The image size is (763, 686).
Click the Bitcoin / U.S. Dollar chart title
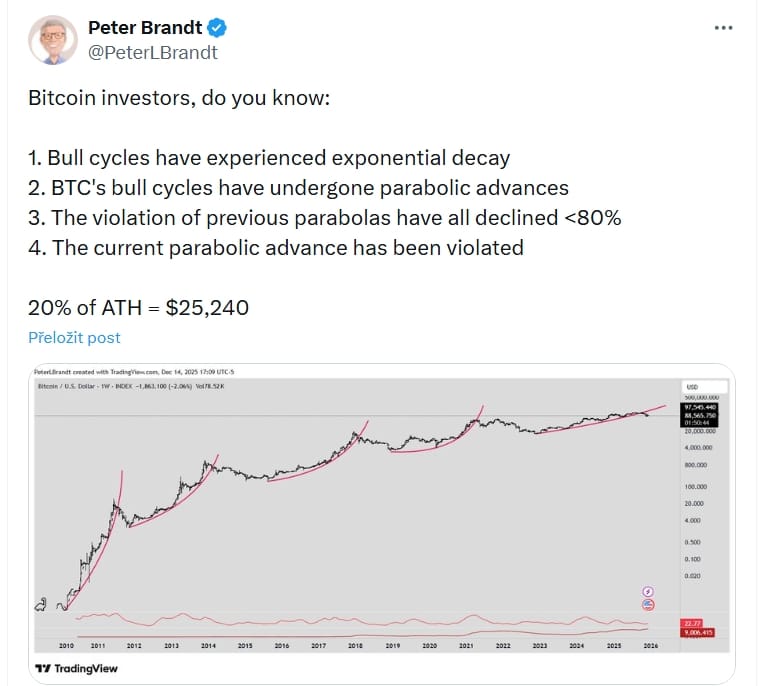coord(80,385)
